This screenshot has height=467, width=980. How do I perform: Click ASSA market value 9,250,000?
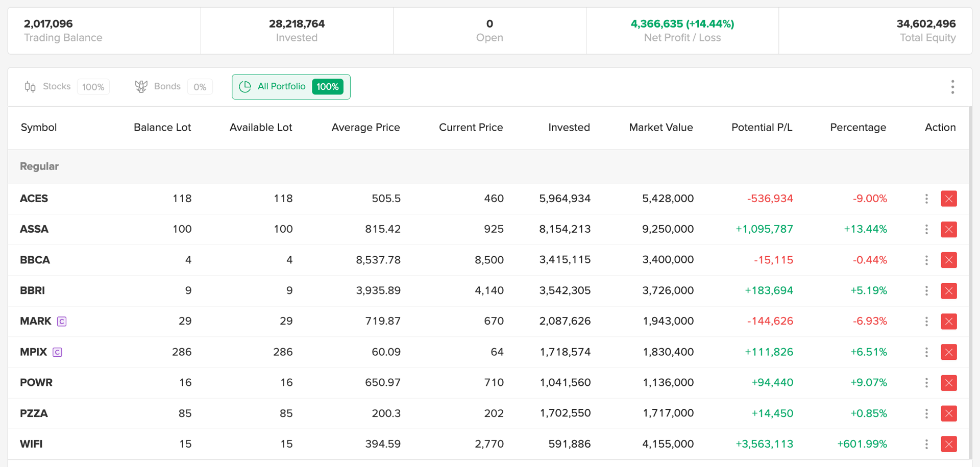pos(668,229)
